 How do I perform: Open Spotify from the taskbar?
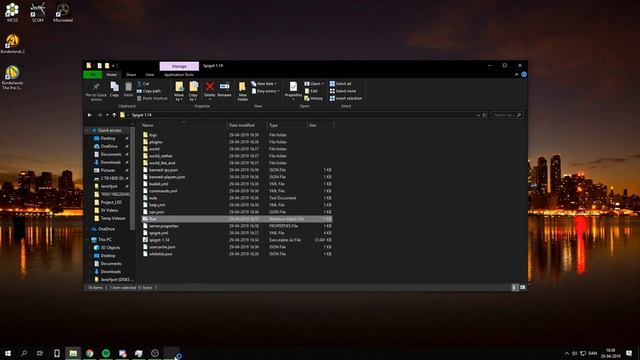point(106,353)
